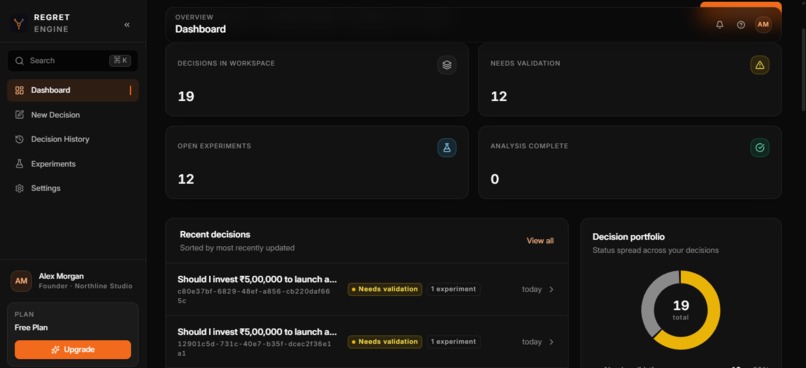This screenshot has width=806, height=368.
Task: Click 1 experiment tag on 12901c5d row
Action: [x=453, y=342]
